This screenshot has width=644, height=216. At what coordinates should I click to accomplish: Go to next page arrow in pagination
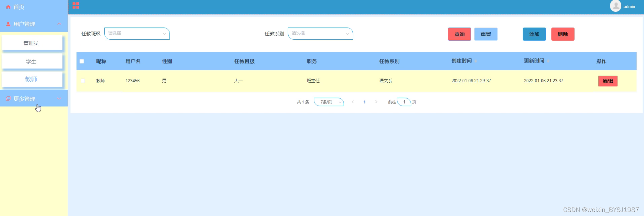tap(376, 102)
